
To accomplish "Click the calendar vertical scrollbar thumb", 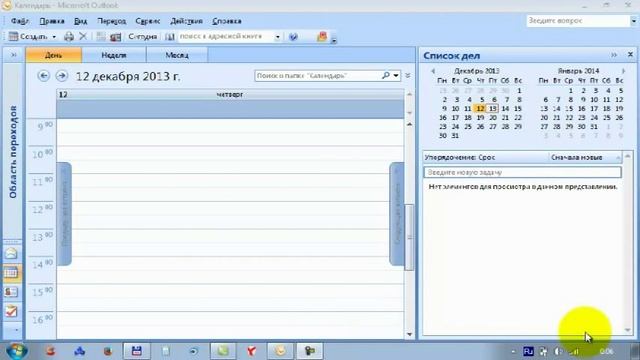I will [x=409, y=237].
